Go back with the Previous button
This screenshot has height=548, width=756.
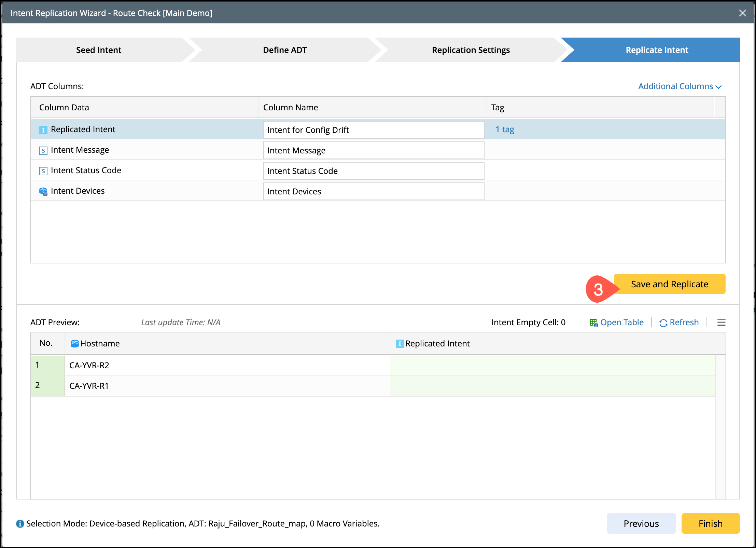coord(641,523)
